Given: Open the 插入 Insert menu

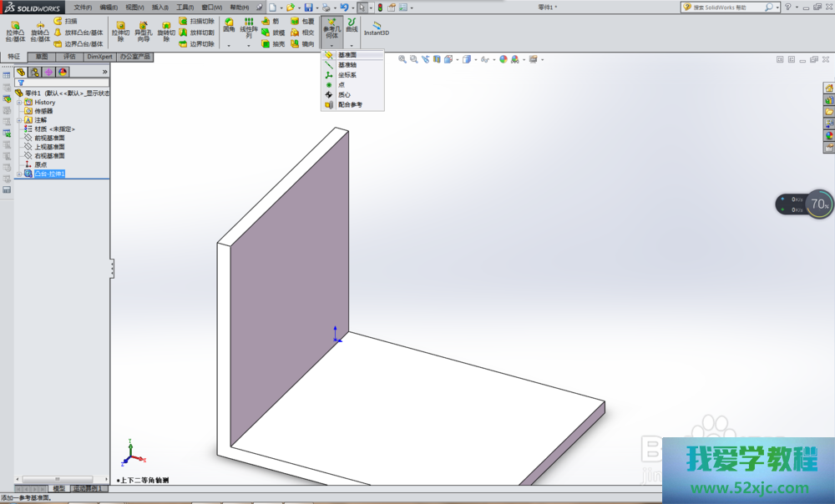Looking at the screenshot, I should point(159,7).
